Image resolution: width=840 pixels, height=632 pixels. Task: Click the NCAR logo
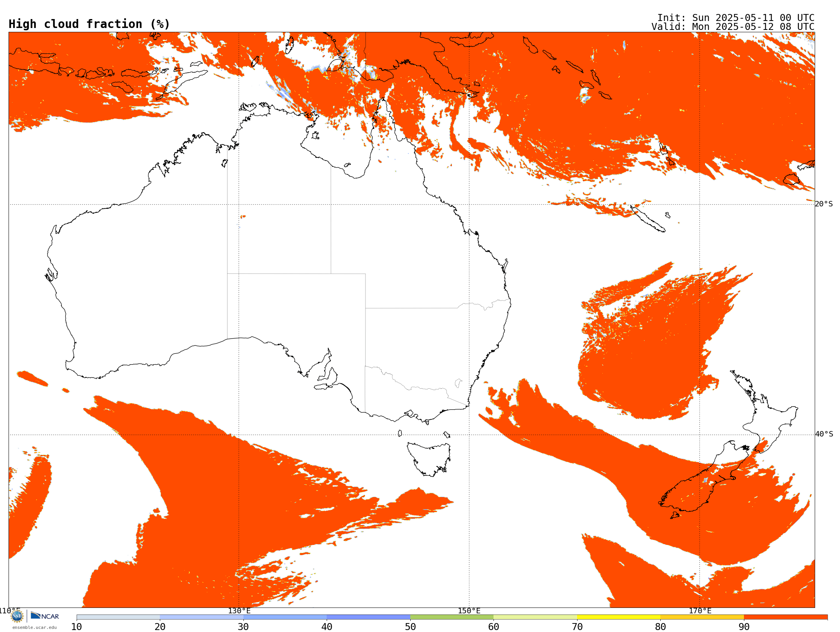click(45, 616)
